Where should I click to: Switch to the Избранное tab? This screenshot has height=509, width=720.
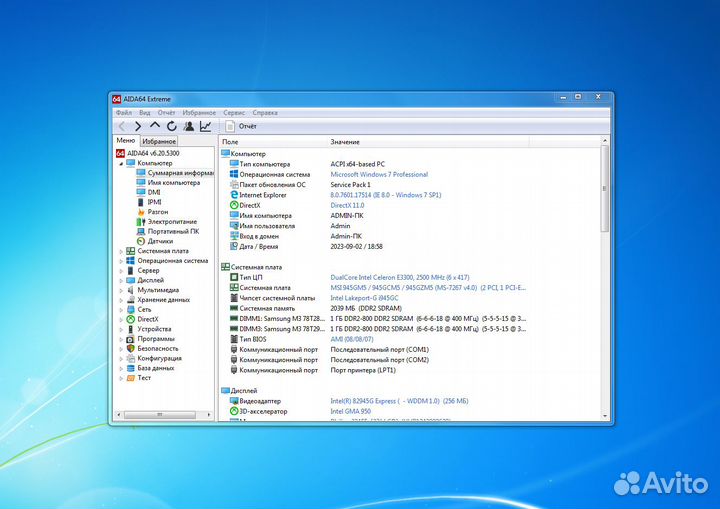[158, 142]
